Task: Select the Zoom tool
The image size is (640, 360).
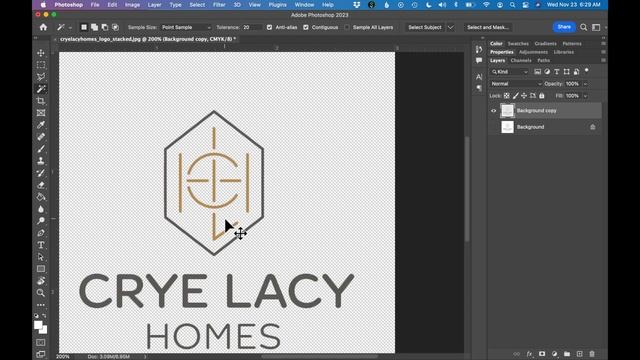Action: click(41, 293)
